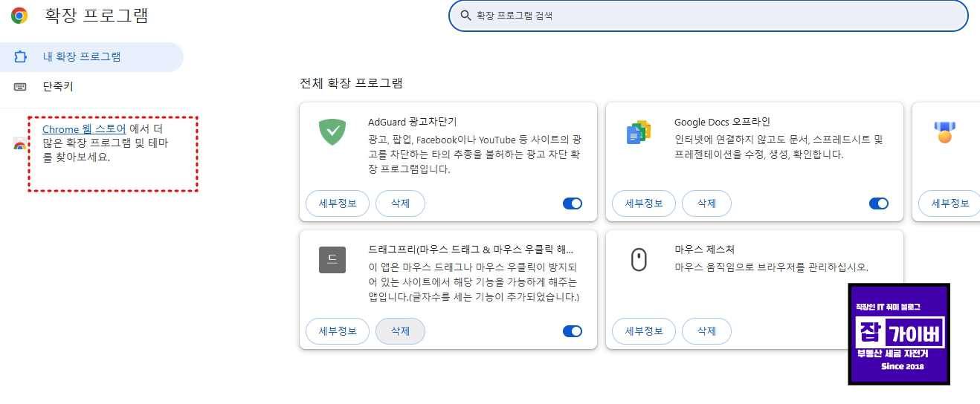Click the AdGuard shield icon
Viewport: 980px width, 404px height.
(332, 132)
